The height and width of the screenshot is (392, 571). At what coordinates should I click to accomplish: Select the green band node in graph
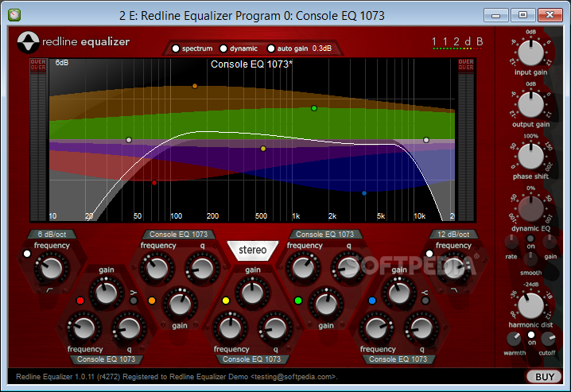[x=314, y=108]
